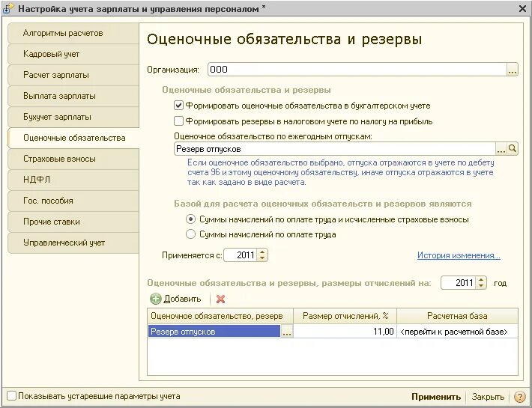
Task: Decrease the размеры отчислений year spinner
Action: (481, 286)
